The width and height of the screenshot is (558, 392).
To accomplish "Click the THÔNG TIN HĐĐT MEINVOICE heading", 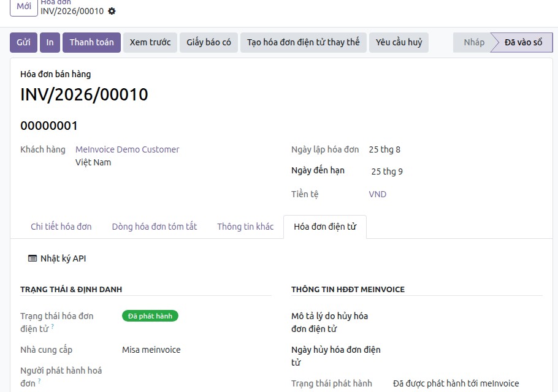I will [348, 290].
